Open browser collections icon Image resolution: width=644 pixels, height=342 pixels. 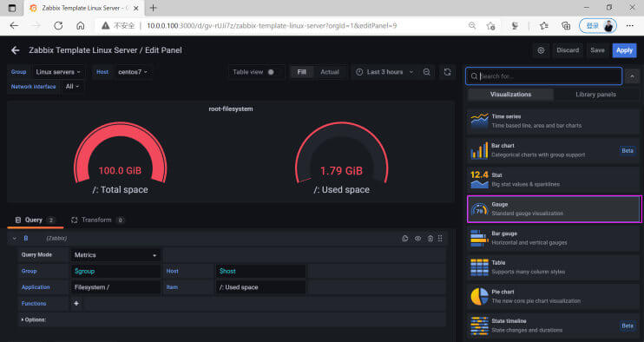point(566,26)
